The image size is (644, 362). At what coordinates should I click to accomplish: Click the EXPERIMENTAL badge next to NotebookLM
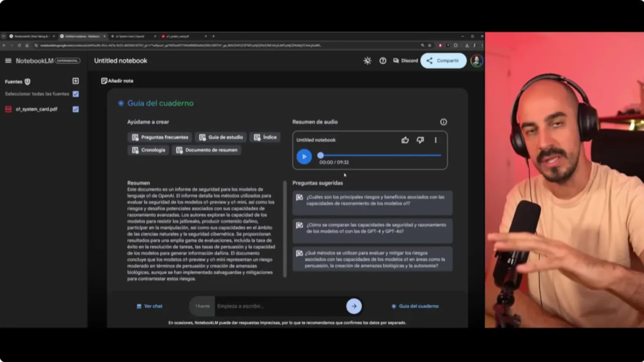[67, 61]
